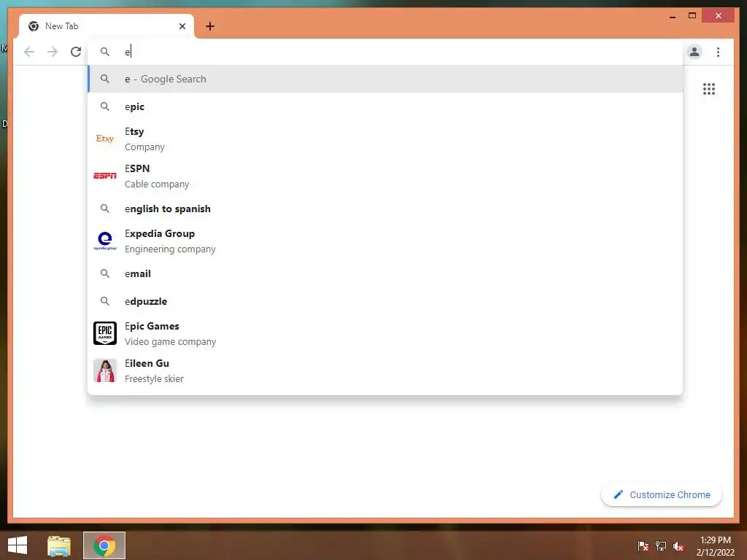Click the muted volume tray icon
The width and height of the screenshot is (747, 560).
click(678, 546)
